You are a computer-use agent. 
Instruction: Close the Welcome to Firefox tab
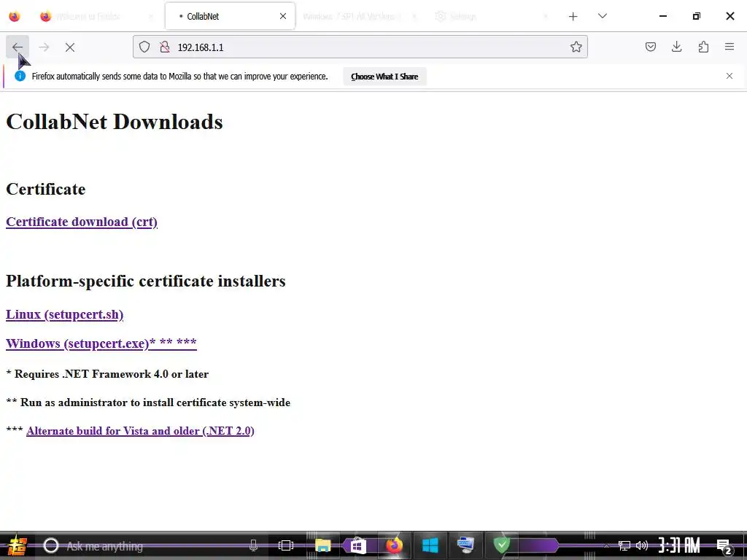151,17
